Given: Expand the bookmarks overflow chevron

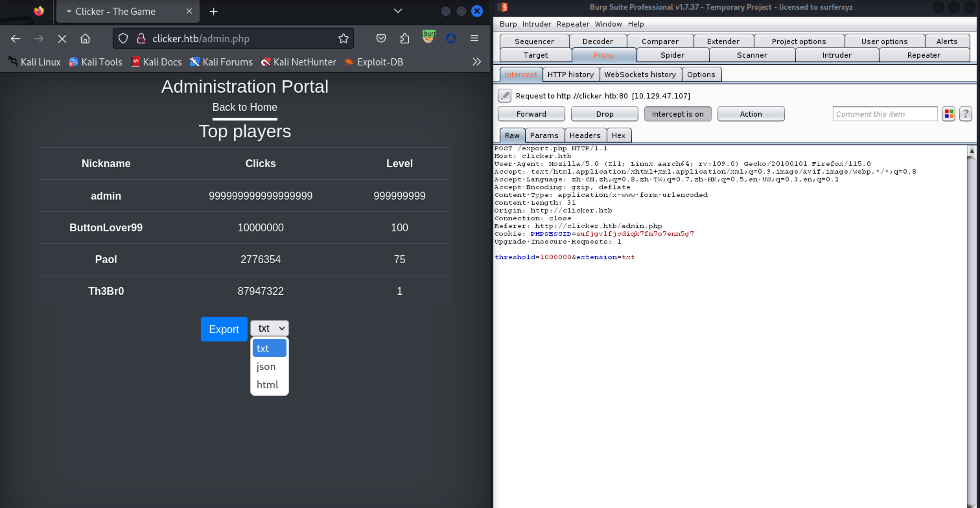Looking at the screenshot, I should point(476,62).
